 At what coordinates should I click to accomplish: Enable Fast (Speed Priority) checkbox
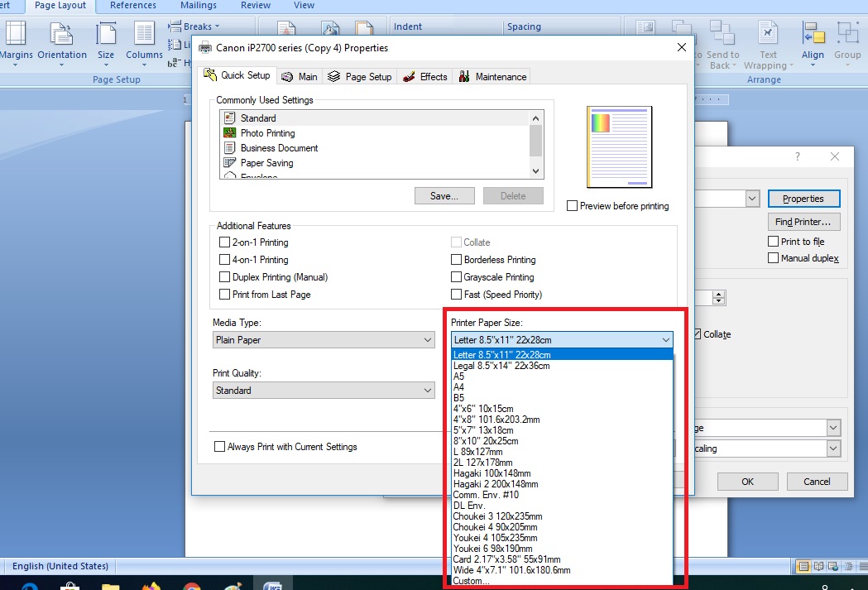456,294
